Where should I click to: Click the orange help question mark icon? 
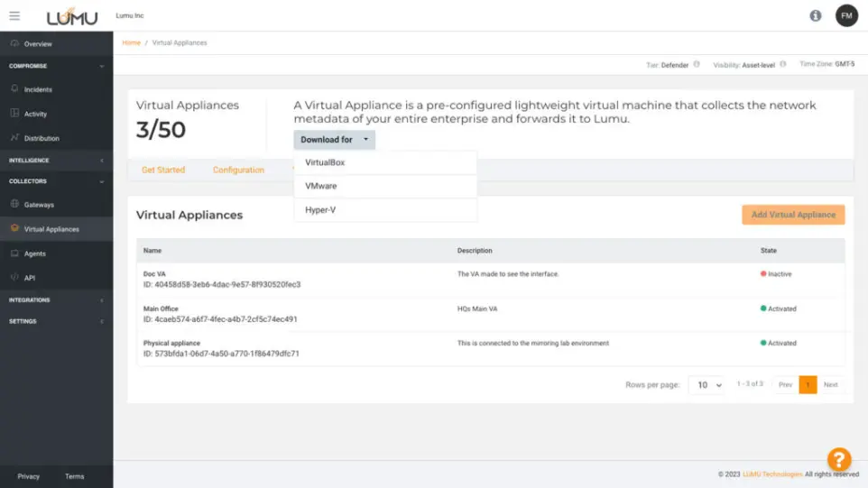pos(839,459)
